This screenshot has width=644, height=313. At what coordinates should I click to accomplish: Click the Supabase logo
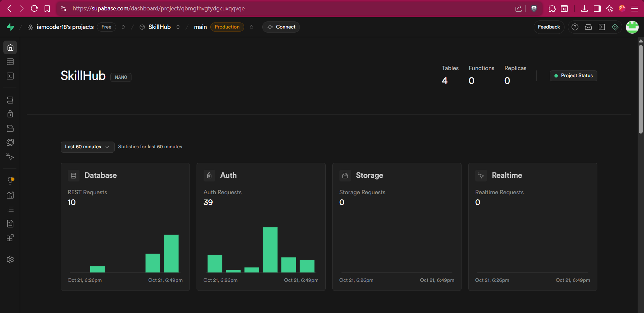pos(10,27)
